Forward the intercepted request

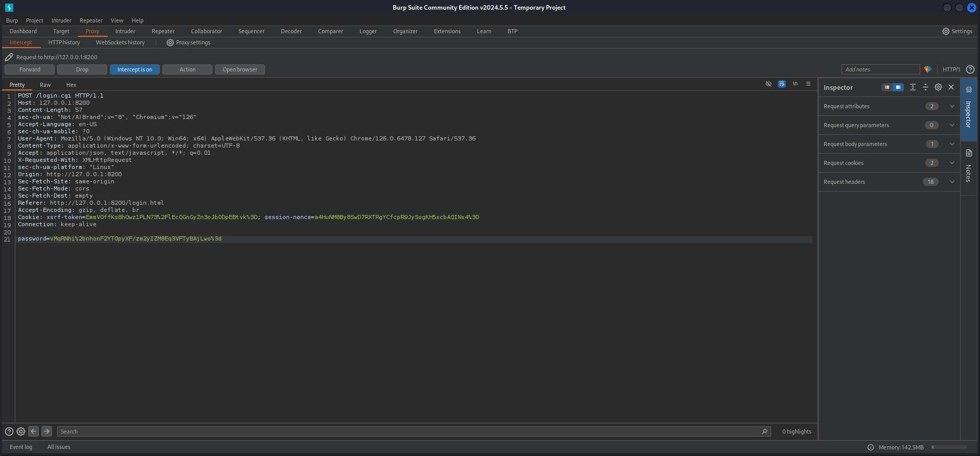(30, 69)
